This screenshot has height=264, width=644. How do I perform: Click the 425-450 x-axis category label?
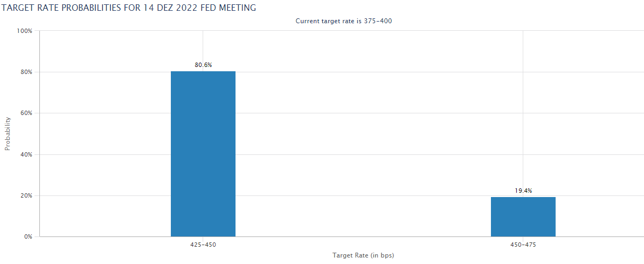pos(203,245)
